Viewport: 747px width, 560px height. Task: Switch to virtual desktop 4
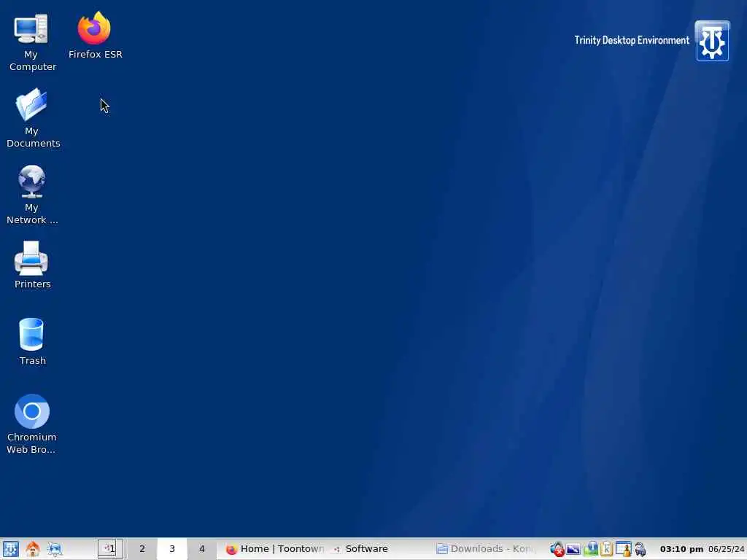(202, 549)
